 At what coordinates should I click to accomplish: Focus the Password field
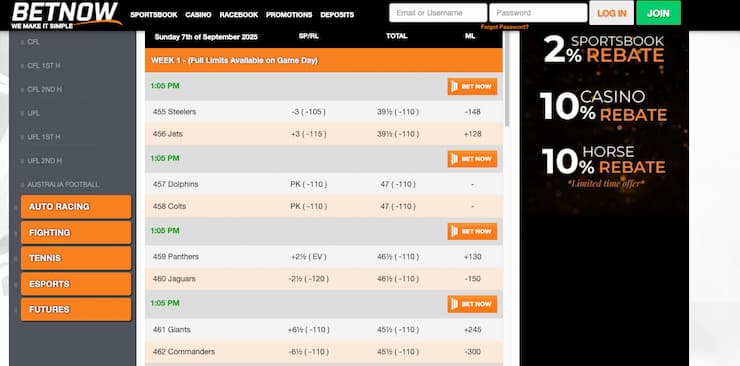tap(538, 13)
